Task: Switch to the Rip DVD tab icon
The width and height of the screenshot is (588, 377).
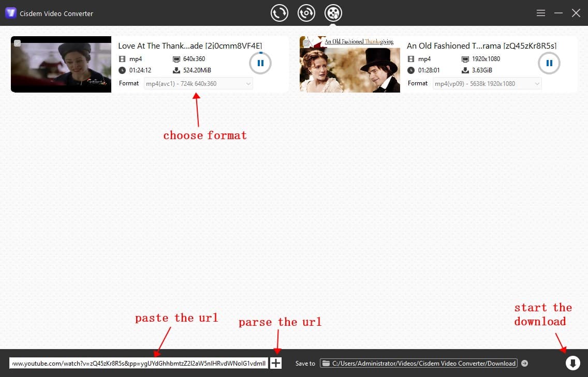Action: pos(306,13)
